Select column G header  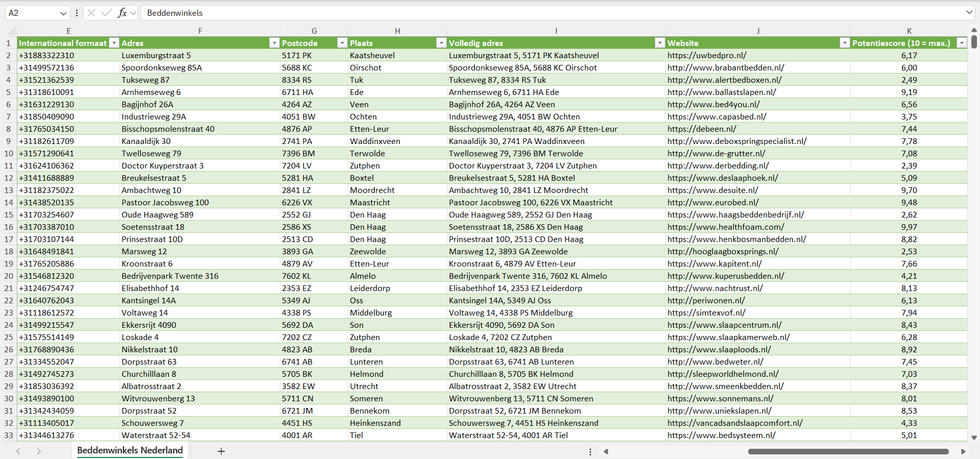tap(314, 31)
